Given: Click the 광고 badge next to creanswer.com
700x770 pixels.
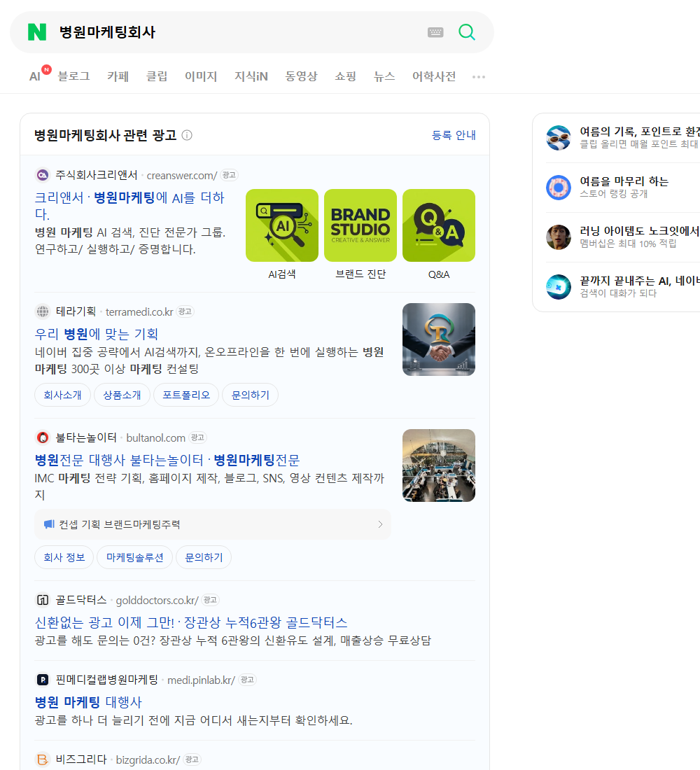Looking at the screenshot, I should click(229, 175).
